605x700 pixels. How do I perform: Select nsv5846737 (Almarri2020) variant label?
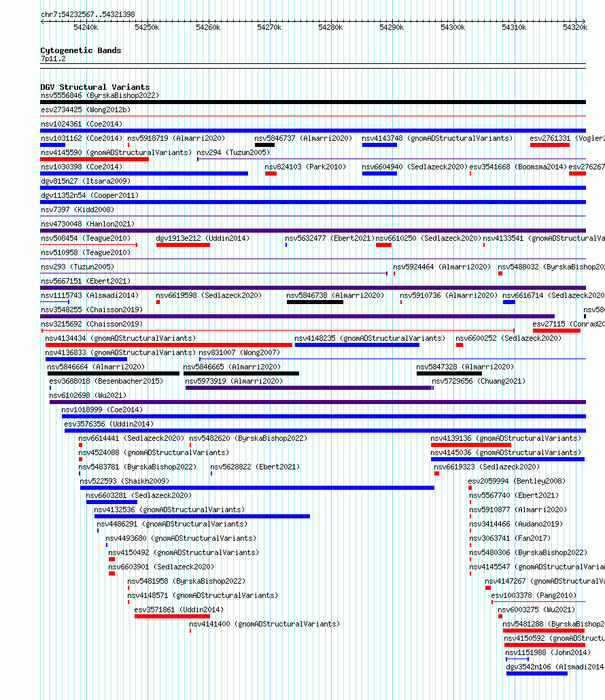[303, 138]
